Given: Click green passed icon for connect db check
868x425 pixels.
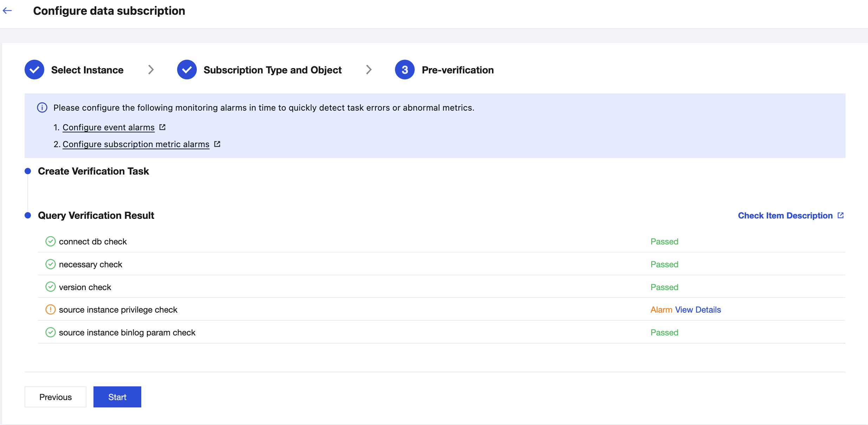Looking at the screenshot, I should click(x=51, y=241).
